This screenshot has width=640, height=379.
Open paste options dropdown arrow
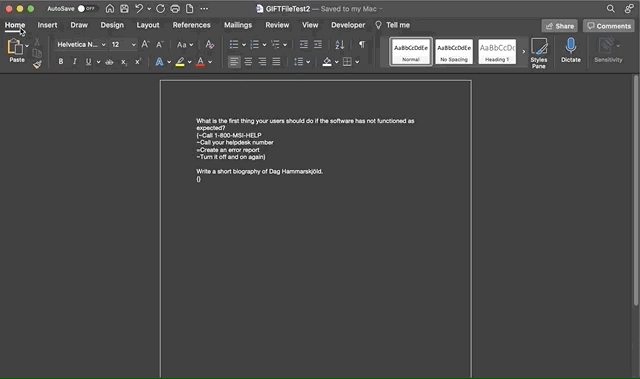click(27, 45)
